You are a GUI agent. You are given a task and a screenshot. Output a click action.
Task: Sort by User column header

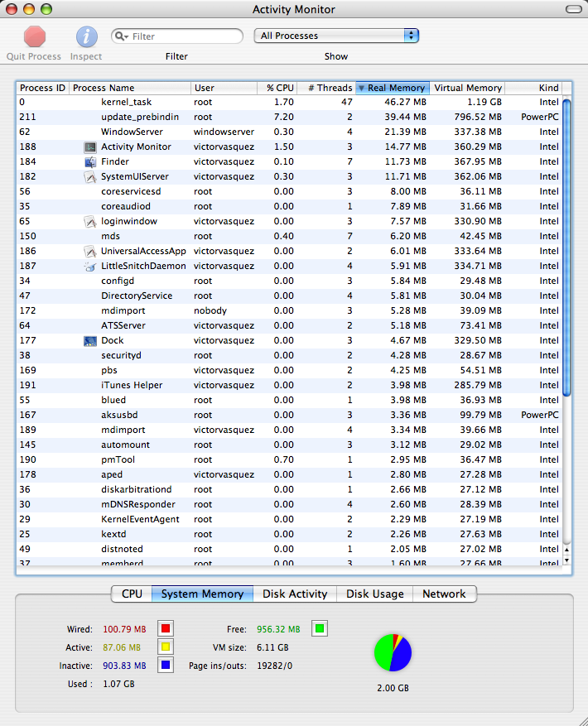[x=224, y=88]
